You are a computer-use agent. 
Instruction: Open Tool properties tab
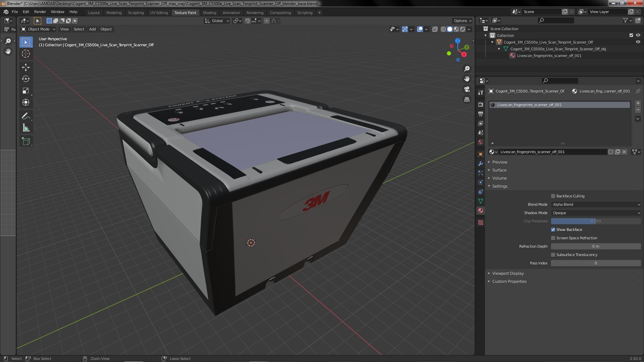[481, 93]
